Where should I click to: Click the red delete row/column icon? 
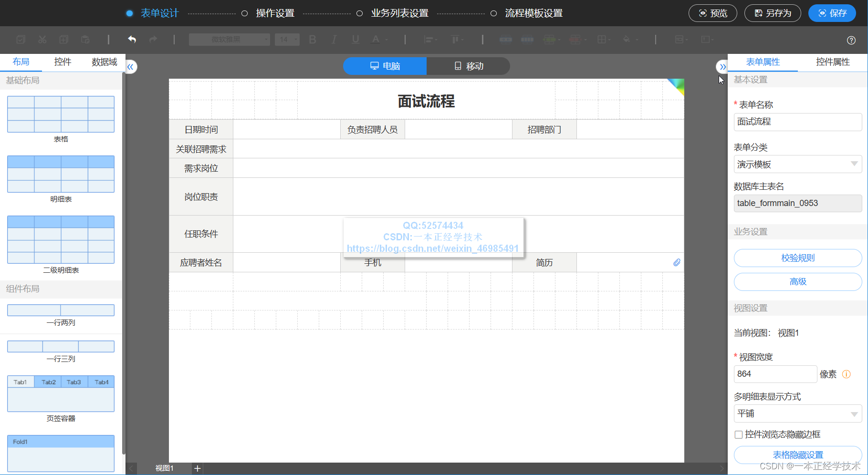coord(575,40)
